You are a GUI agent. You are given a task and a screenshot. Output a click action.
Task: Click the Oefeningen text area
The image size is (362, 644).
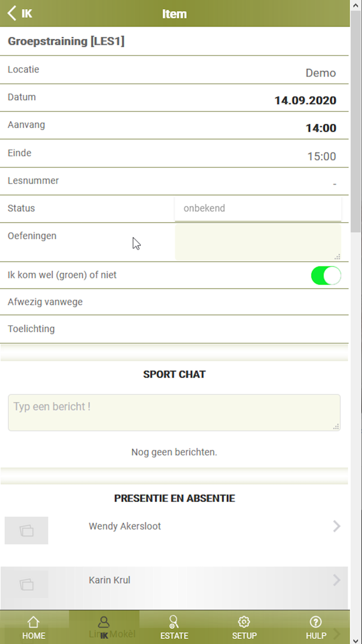tap(258, 242)
